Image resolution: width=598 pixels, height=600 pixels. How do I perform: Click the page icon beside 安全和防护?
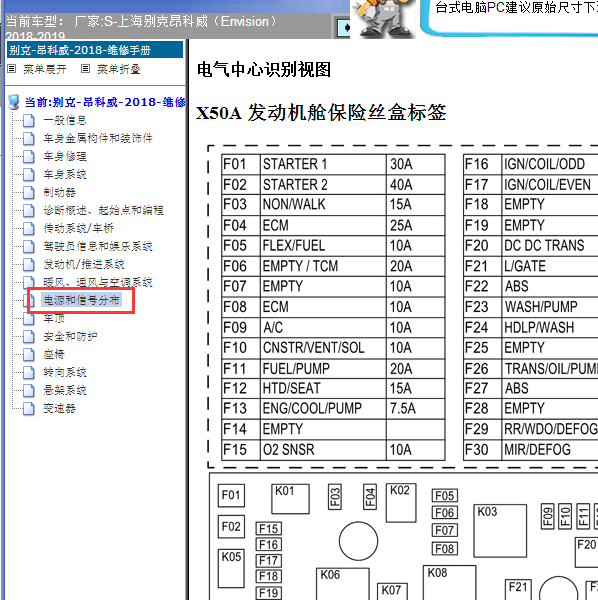tap(29, 337)
